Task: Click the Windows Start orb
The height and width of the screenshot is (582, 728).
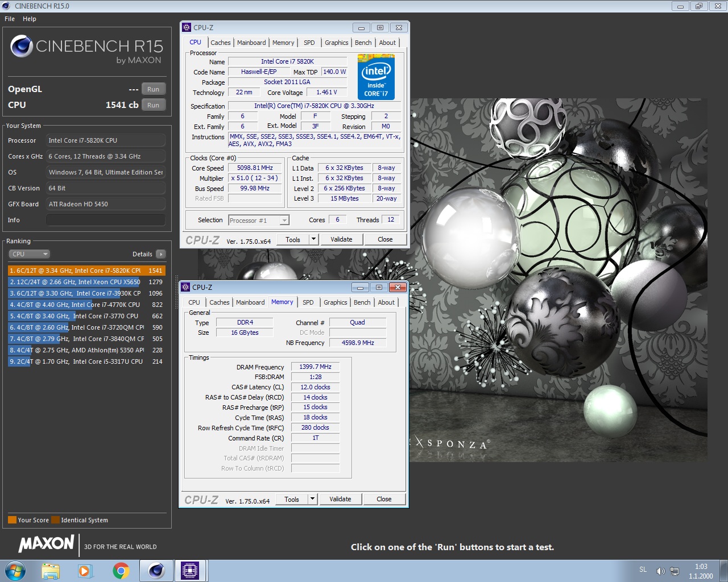Action: [15, 570]
